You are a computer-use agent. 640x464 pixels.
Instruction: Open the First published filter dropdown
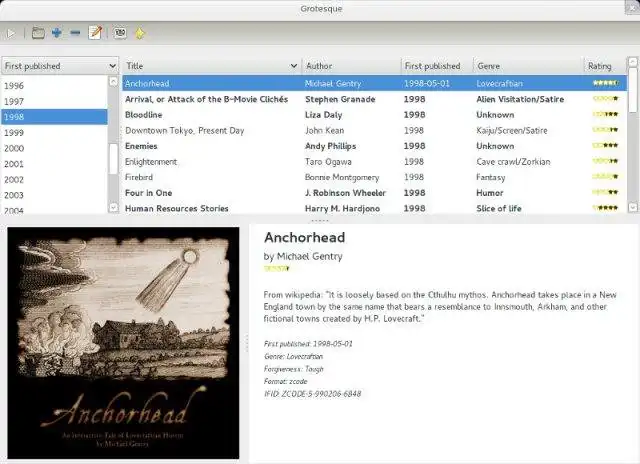coord(60,66)
